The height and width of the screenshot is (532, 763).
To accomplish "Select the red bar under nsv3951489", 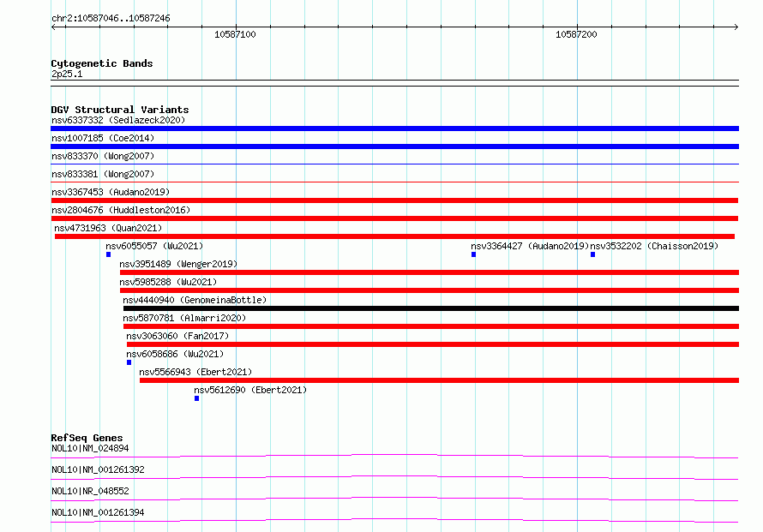I will click(430, 272).
